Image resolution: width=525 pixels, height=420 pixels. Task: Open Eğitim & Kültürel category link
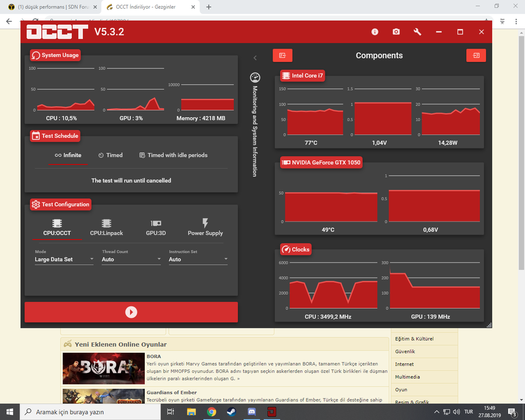(x=414, y=338)
